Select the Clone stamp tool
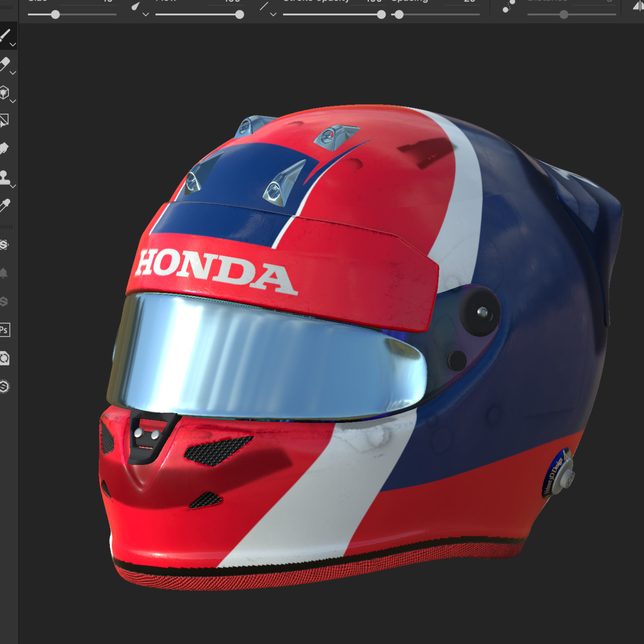The image size is (644, 644). (5, 177)
